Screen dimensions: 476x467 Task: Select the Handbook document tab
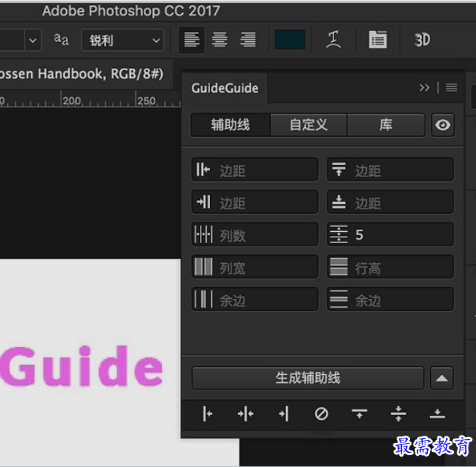tap(87, 74)
